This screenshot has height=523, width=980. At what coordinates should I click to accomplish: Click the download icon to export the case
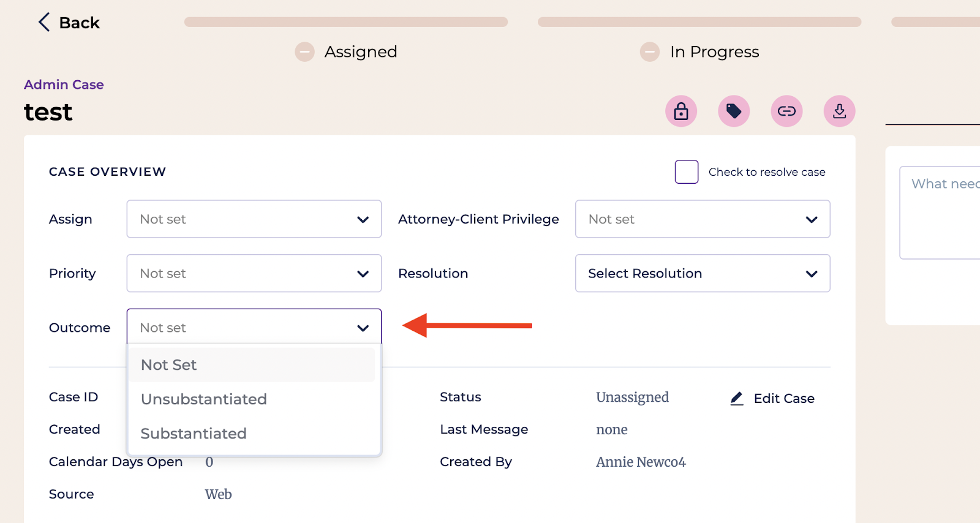[839, 111]
